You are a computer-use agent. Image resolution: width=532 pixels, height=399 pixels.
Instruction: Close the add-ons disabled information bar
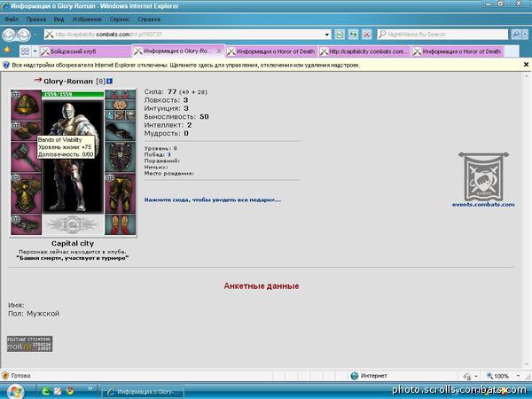(x=526, y=65)
